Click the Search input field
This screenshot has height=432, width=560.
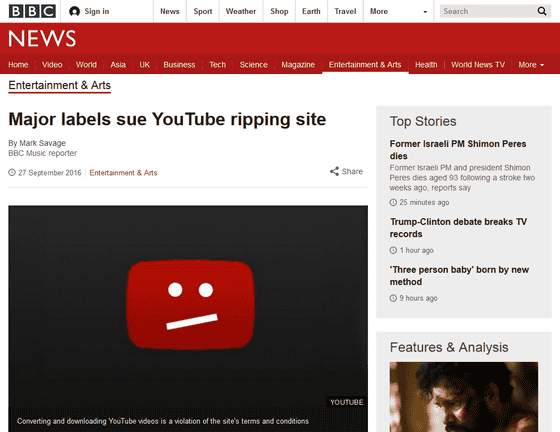pos(488,11)
